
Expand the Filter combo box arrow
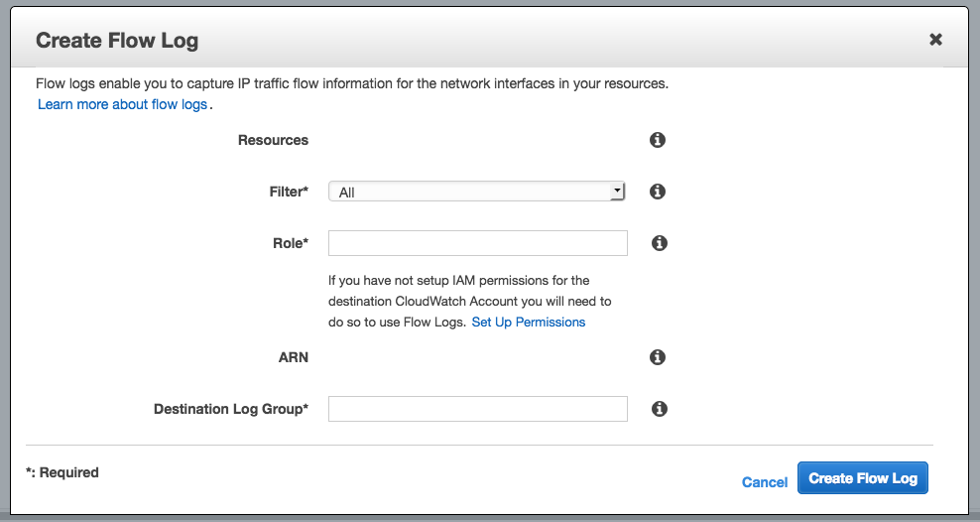(617, 191)
